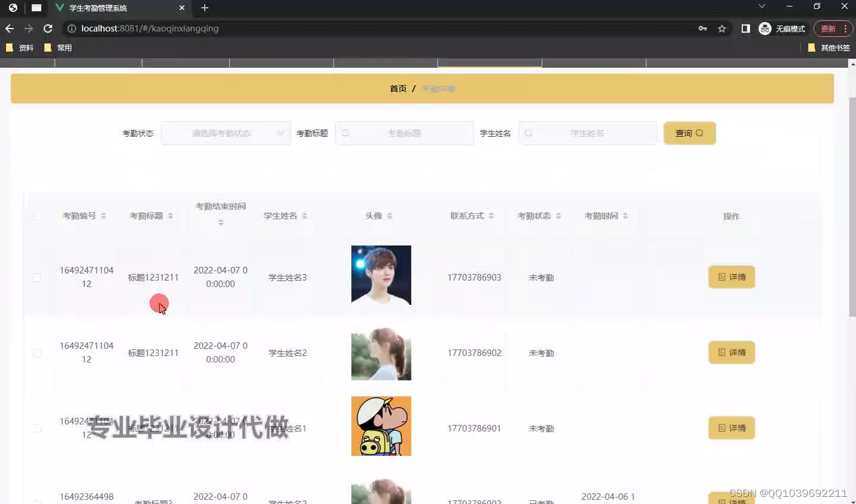Toggle the browser side panel icon
Screen dimensions: 856x504
click(745, 29)
